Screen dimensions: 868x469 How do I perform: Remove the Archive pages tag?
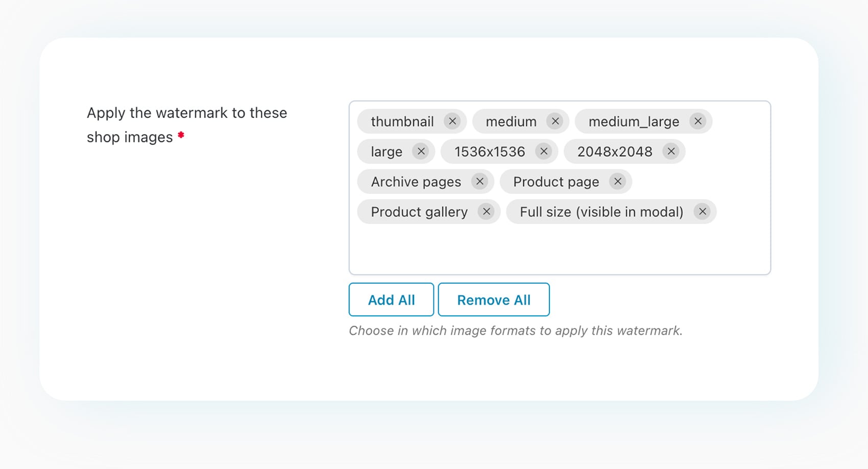coord(479,182)
